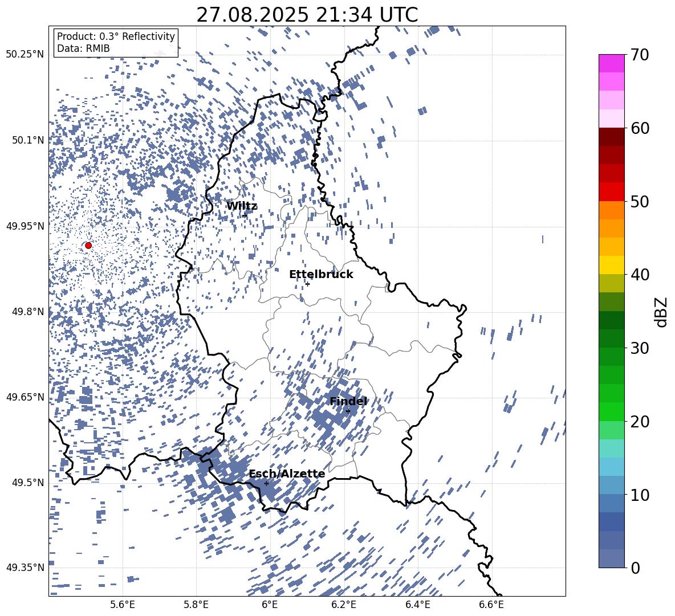Click the Esch/Alzette station label
675x616 pixels.
(287, 474)
